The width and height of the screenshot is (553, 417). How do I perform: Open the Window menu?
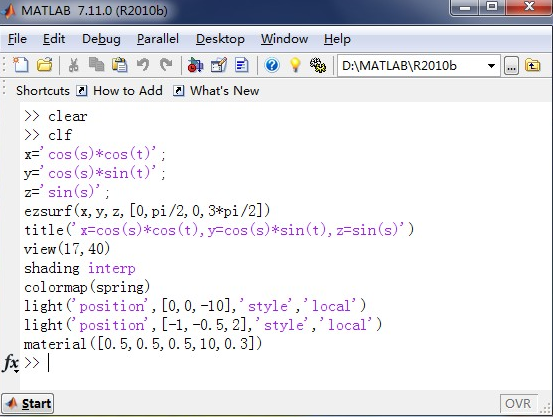tap(284, 38)
